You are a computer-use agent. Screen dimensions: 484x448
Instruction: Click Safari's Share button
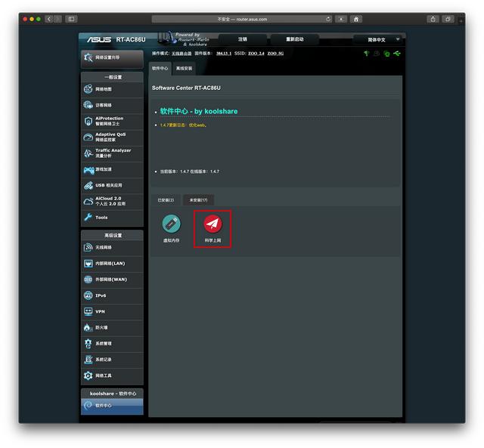433,19
